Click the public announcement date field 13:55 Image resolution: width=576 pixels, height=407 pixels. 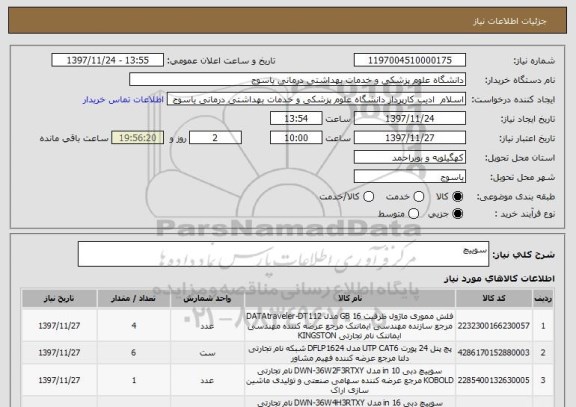108,60
